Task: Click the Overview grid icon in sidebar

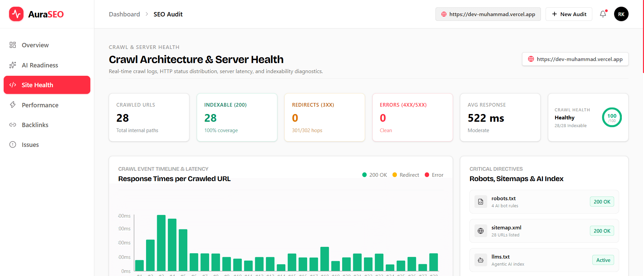Action: click(13, 45)
